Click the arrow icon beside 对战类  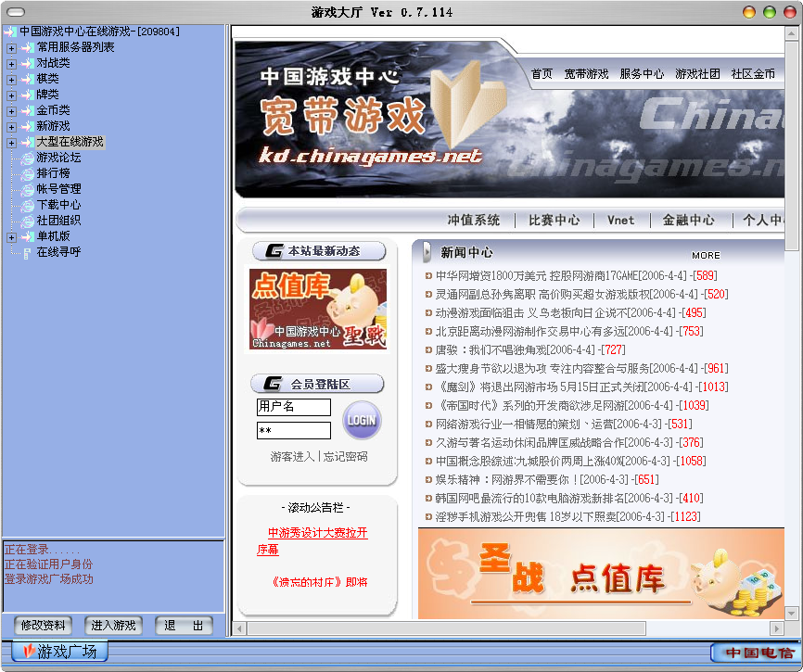[x=27, y=64]
